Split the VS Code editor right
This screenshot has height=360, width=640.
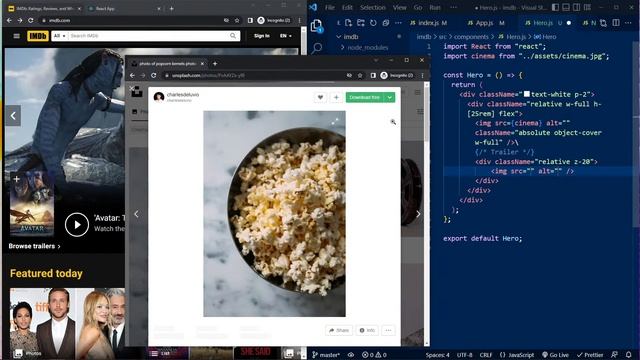pyautogui.click(x=616, y=23)
